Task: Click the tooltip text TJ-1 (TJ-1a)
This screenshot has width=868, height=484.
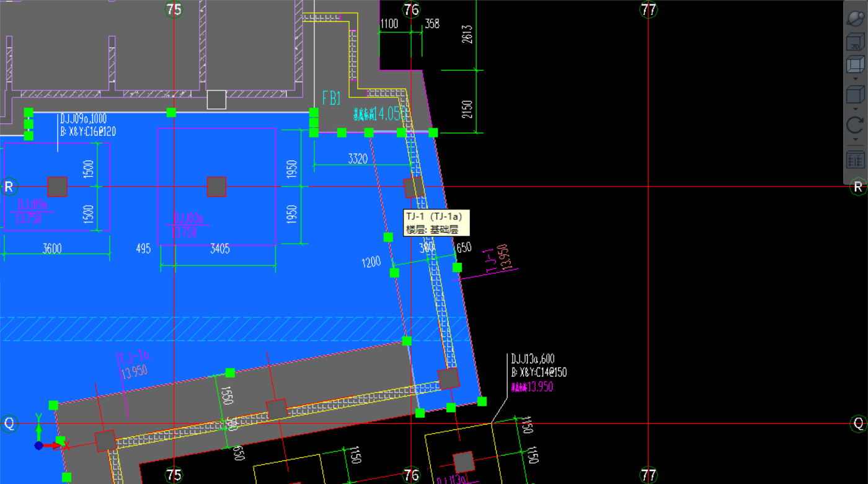Action: pyautogui.click(x=433, y=216)
